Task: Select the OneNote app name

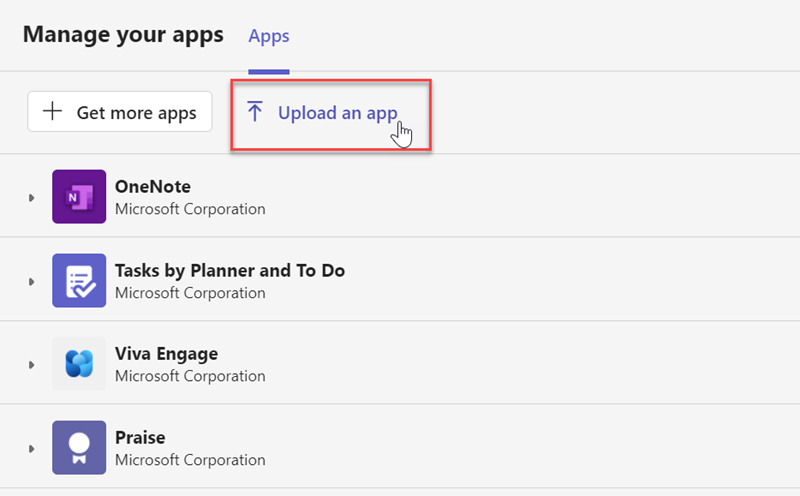Action: [x=153, y=186]
